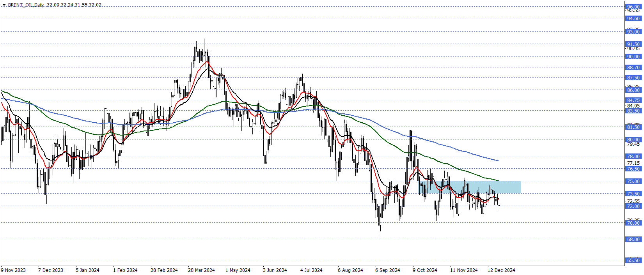The width and height of the screenshot is (644, 275).
Task: Click the 77.15 price scale value
Action: [633, 163]
